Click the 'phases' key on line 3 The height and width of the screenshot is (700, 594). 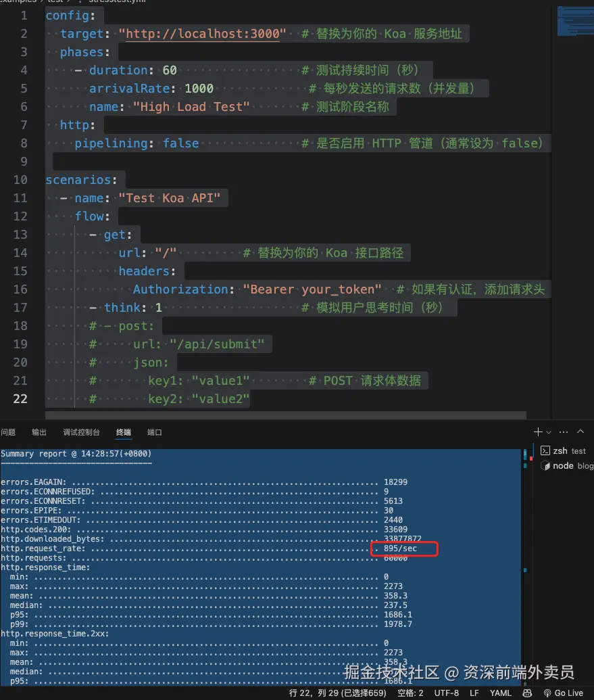tap(82, 52)
